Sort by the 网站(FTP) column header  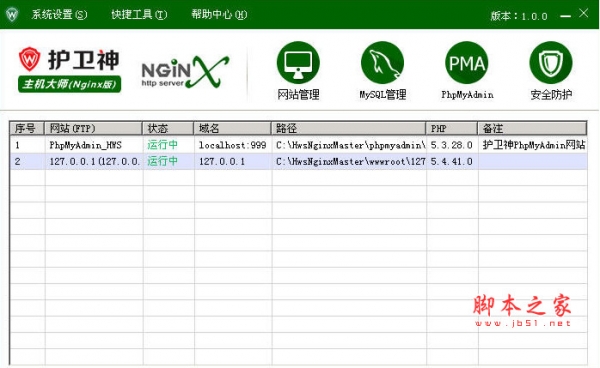click(x=93, y=129)
